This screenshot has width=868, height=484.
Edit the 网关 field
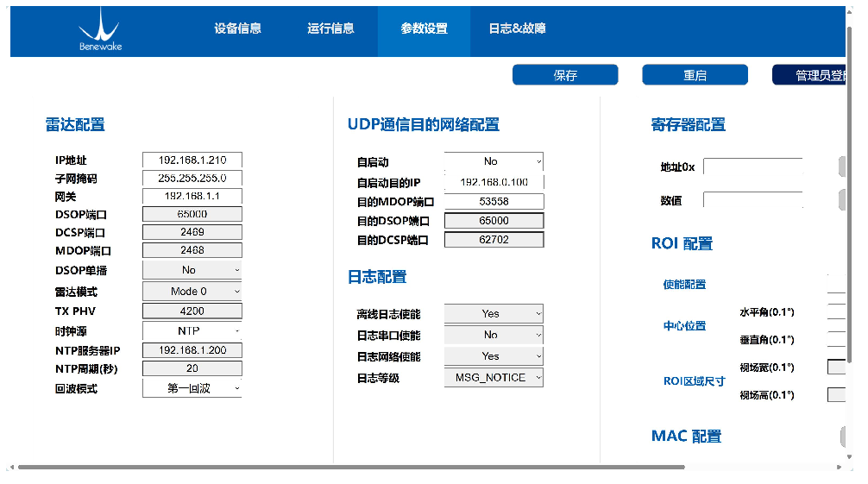[192, 196]
